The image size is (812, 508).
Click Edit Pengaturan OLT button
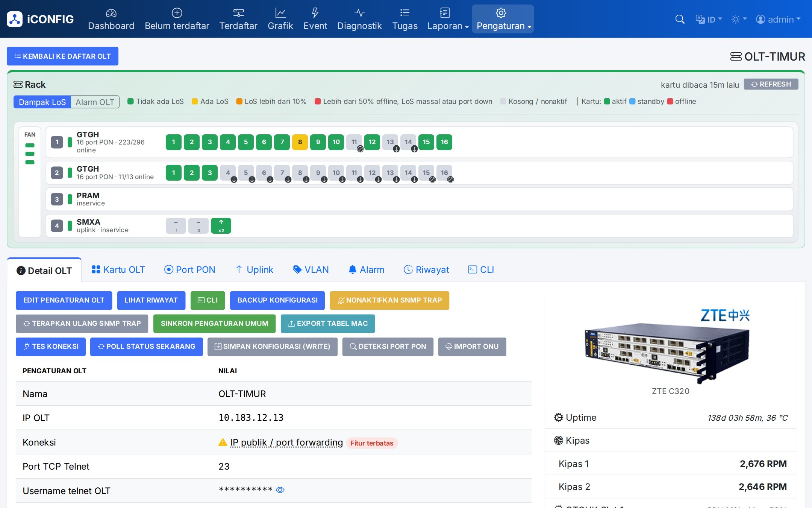coord(64,300)
